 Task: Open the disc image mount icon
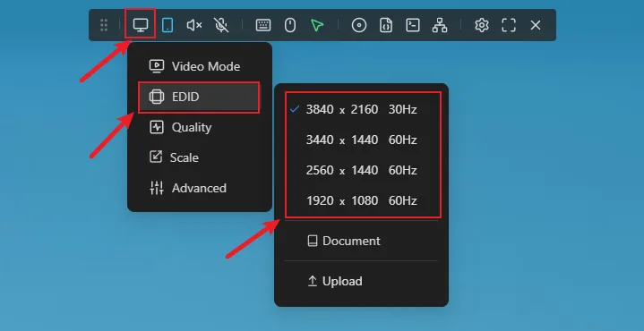[359, 25]
